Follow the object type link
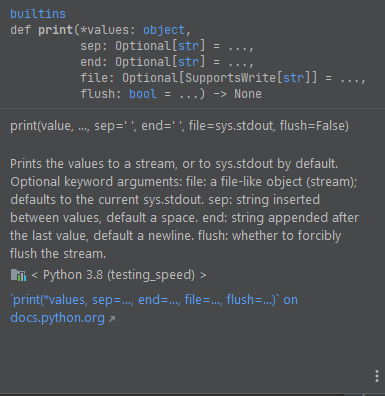The image size is (385, 396). click(164, 30)
